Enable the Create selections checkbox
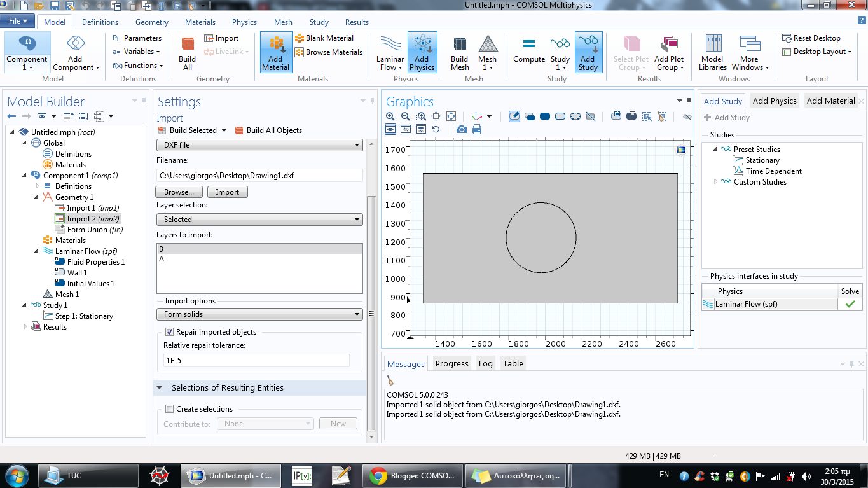The height and width of the screenshot is (488, 868). [x=169, y=409]
